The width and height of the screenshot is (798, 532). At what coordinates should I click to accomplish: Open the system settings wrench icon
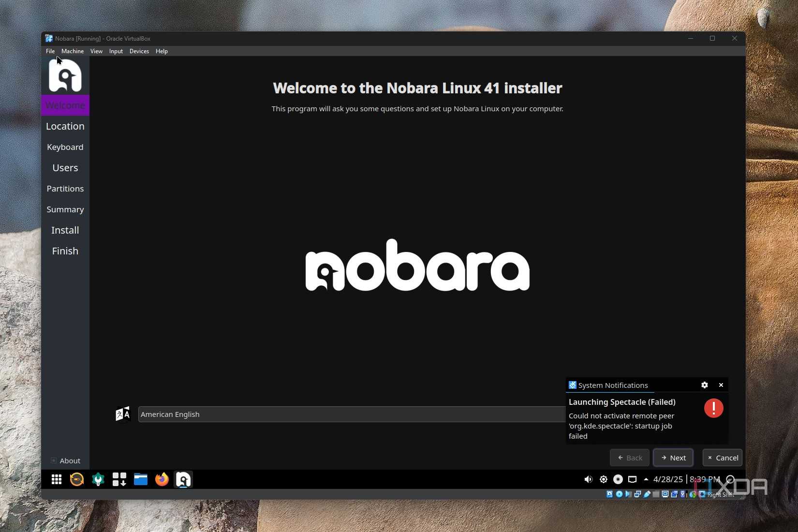tap(98, 479)
